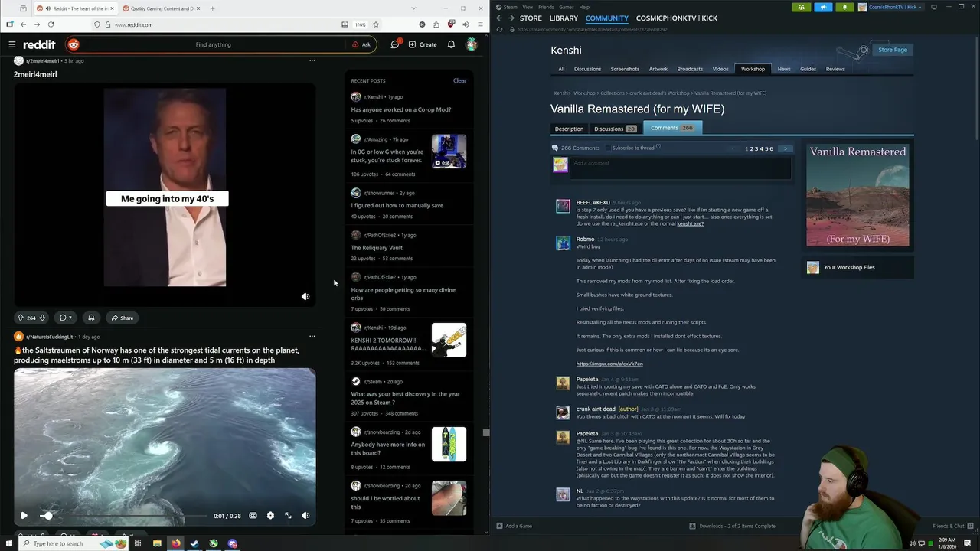Open the mod's Description tab
The height and width of the screenshot is (551, 980).
(x=569, y=129)
